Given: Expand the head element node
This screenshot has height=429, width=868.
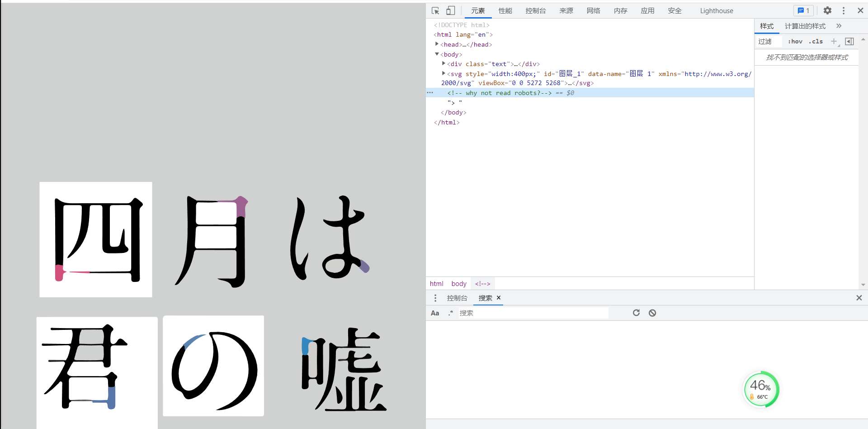Looking at the screenshot, I should (x=437, y=44).
